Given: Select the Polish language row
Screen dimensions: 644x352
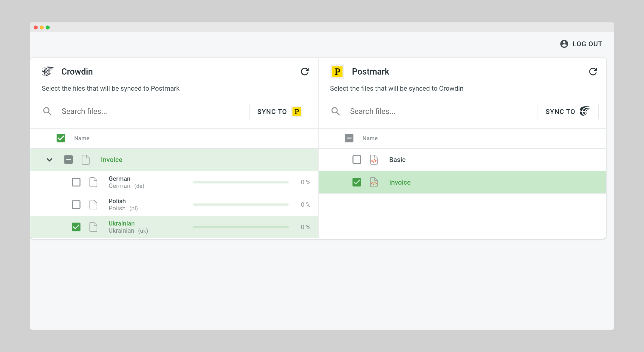Looking at the screenshot, I should tap(174, 205).
